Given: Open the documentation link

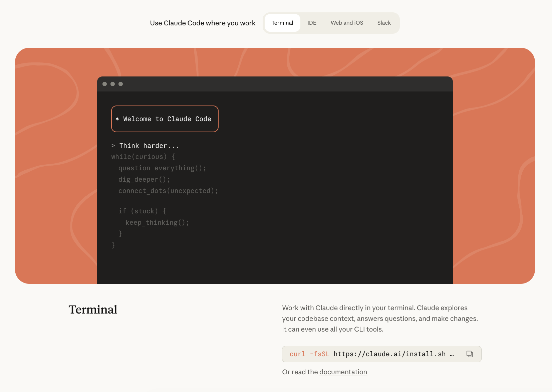Looking at the screenshot, I should (x=343, y=372).
